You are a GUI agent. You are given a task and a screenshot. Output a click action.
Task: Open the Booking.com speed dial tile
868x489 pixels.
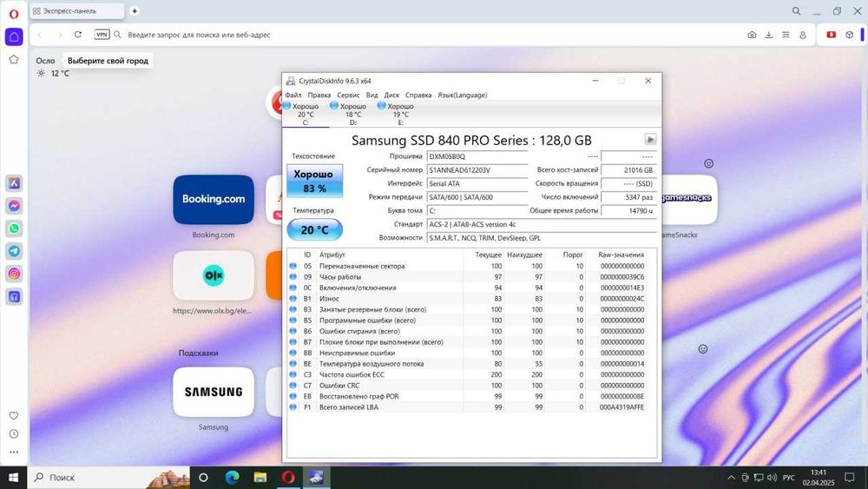(x=214, y=200)
